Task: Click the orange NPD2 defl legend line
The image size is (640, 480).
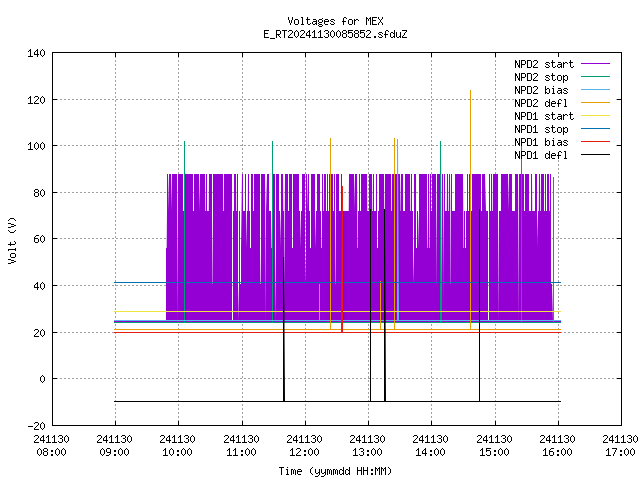Action: coord(596,102)
